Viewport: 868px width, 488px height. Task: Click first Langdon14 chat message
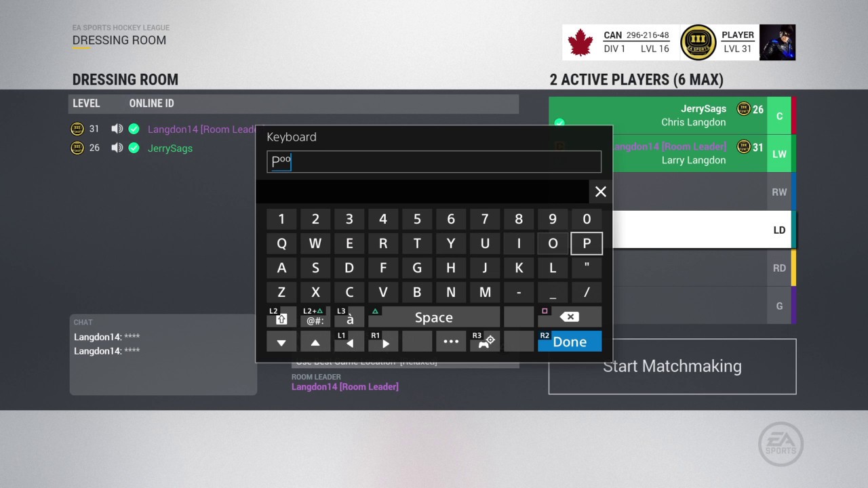click(106, 337)
